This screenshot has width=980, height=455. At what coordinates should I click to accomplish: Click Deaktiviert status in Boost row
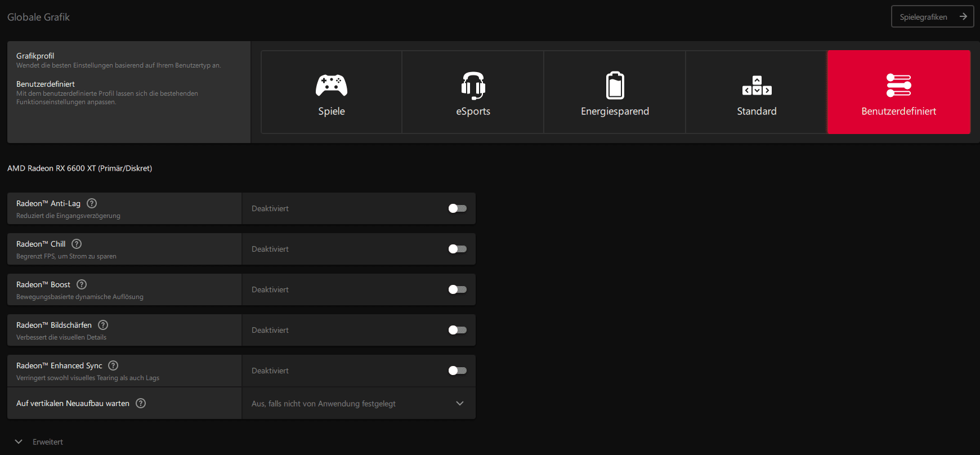coord(270,289)
